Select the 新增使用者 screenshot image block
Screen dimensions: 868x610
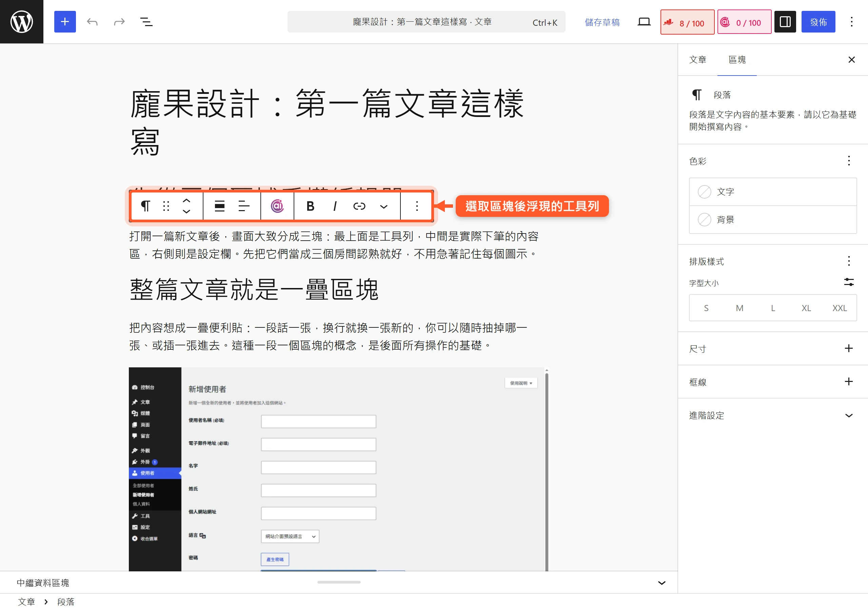coord(339,469)
